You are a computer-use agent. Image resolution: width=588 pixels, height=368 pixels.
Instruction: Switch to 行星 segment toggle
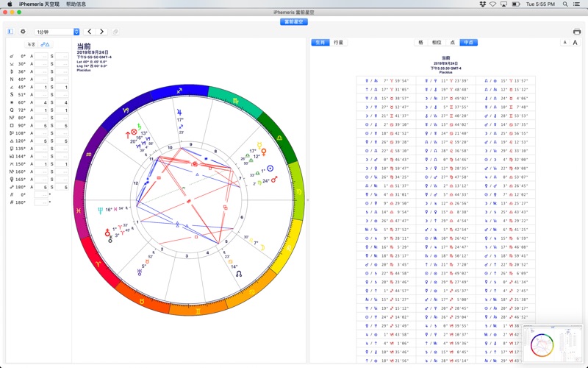point(338,43)
